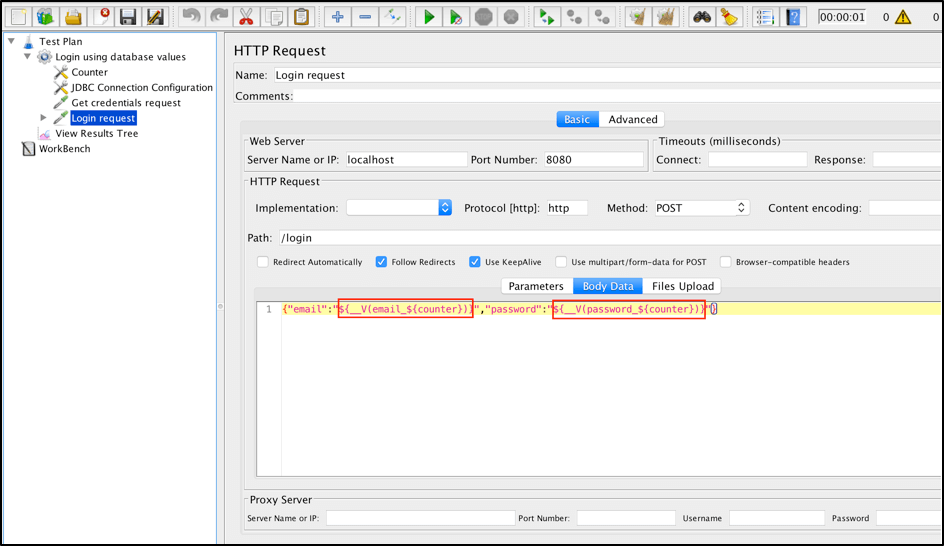Select View Results Tree listener

coord(96,134)
